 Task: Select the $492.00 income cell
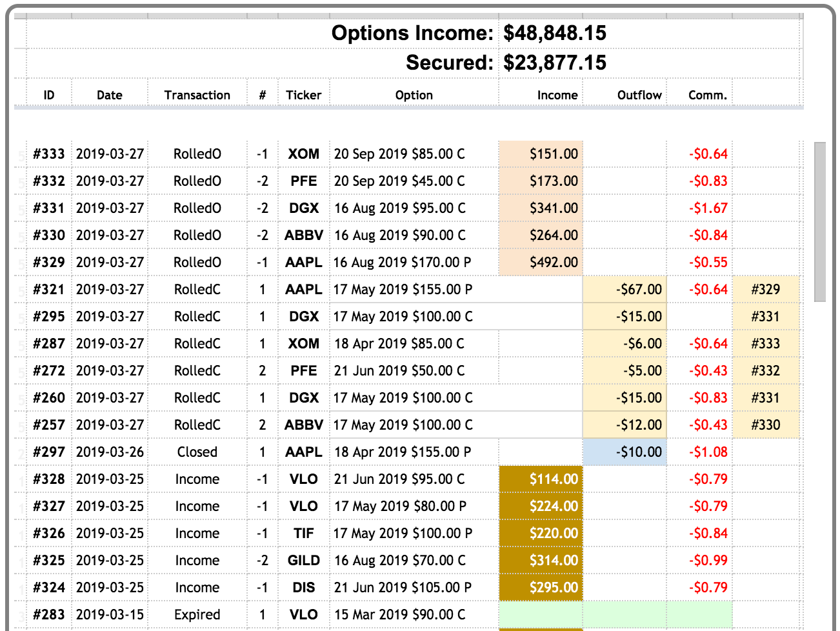pos(541,263)
